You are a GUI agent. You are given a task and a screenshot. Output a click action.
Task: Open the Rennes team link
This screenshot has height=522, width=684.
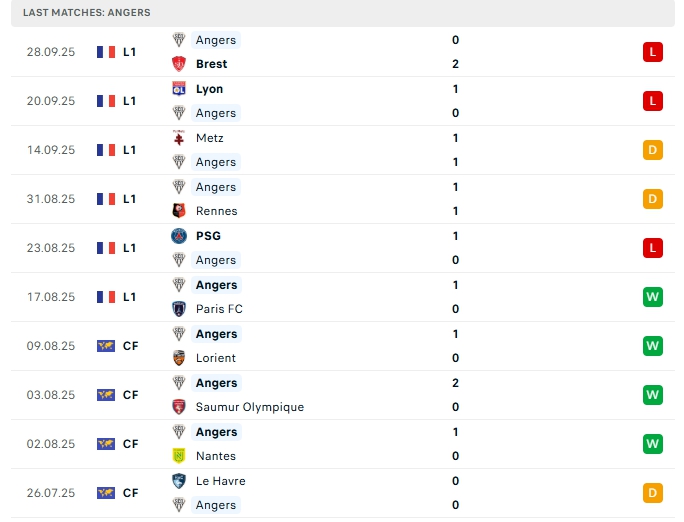[217, 211]
